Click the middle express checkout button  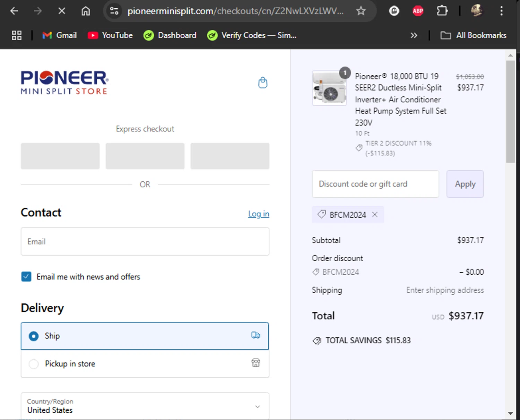point(145,156)
